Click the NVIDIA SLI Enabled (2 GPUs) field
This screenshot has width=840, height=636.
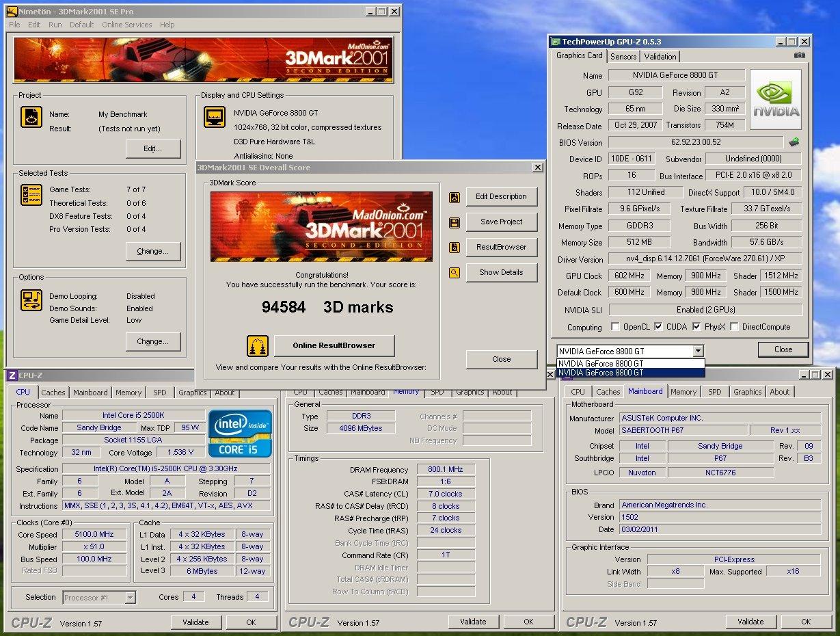tap(705, 310)
